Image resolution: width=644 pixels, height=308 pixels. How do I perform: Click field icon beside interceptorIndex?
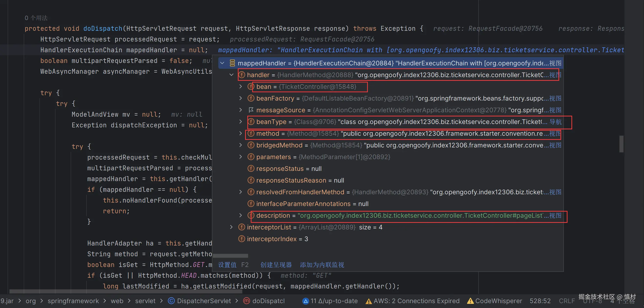tap(241, 239)
